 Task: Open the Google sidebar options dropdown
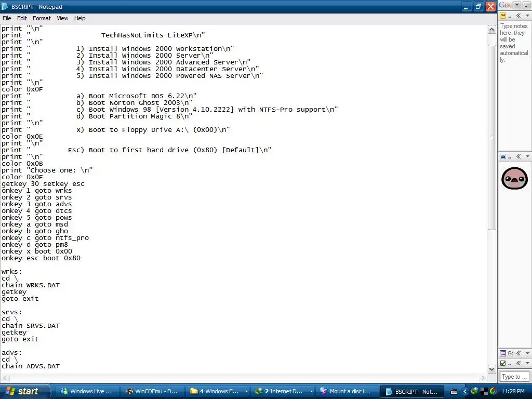coord(517,5)
